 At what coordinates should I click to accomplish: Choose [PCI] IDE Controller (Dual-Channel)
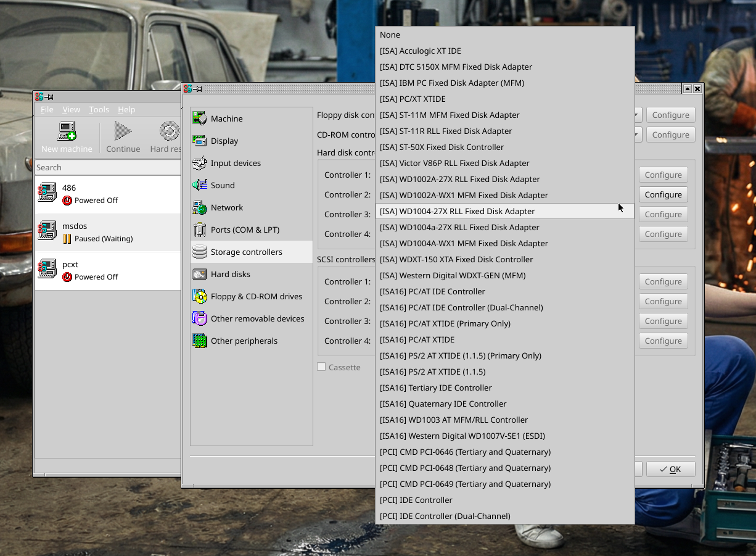point(505,516)
